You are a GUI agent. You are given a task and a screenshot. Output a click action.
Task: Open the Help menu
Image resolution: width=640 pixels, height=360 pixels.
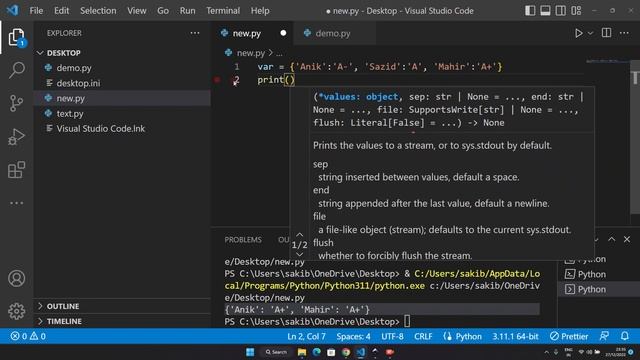click(x=260, y=11)
